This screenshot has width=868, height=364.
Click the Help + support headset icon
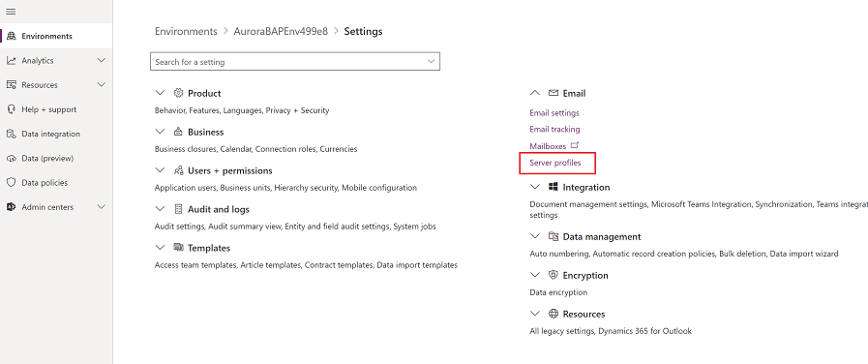coord(11,109)
